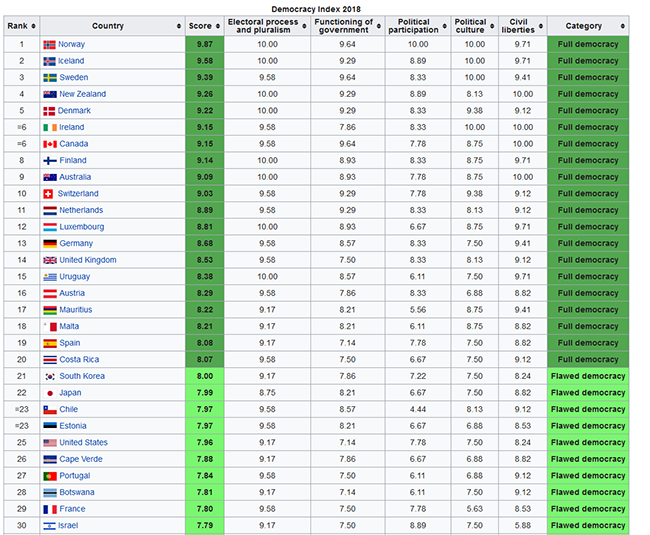This screenshot has width=650, height=535.
Task: Click the Canada flag icon
Action: point(49,144)
